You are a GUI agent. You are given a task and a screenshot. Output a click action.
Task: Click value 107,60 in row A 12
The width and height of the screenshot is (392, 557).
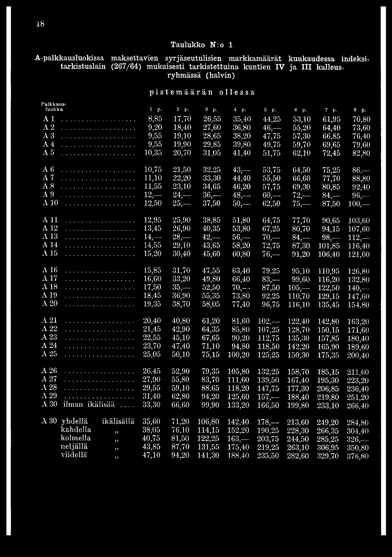(359, 229)
